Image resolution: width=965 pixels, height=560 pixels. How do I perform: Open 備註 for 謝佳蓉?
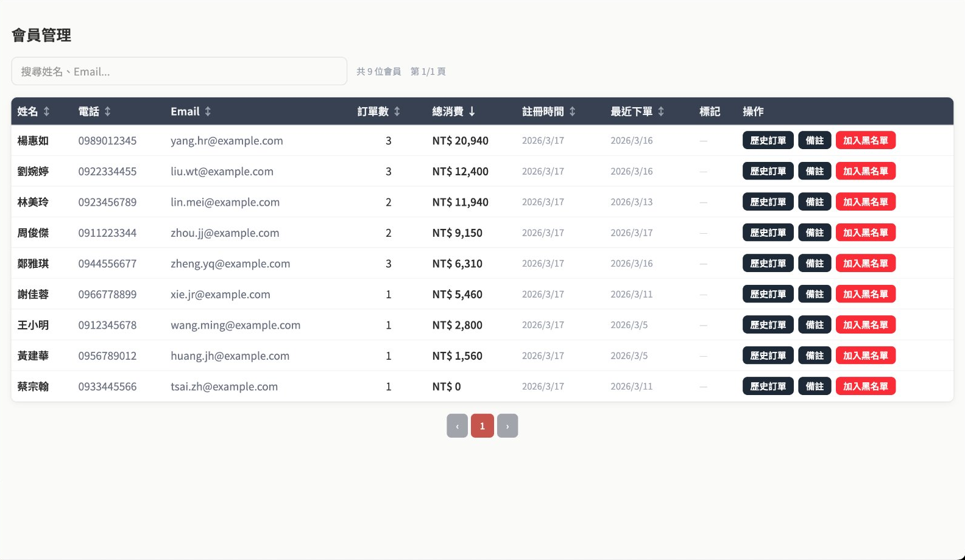pyautogui.click(x=815, y=294)
